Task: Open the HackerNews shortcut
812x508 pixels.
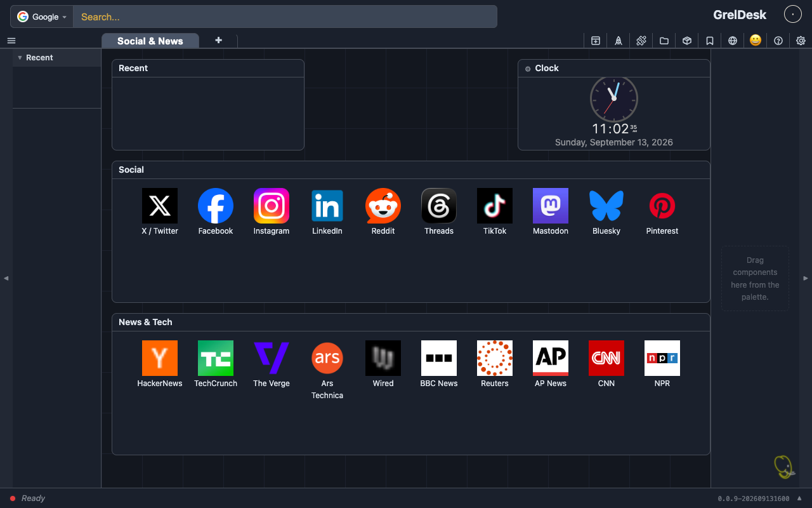Action: [x=160, y=364]
